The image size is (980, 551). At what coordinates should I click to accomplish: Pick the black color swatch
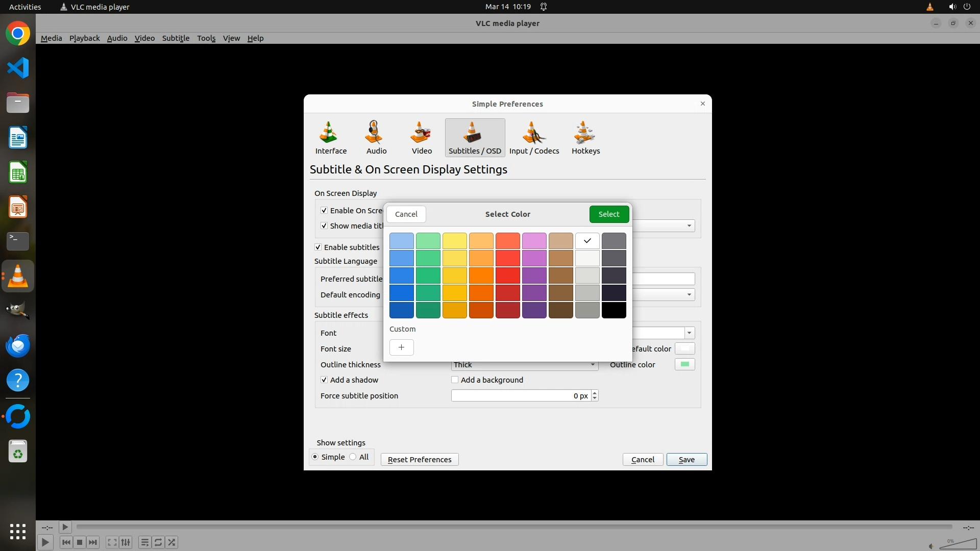[614, 310]
